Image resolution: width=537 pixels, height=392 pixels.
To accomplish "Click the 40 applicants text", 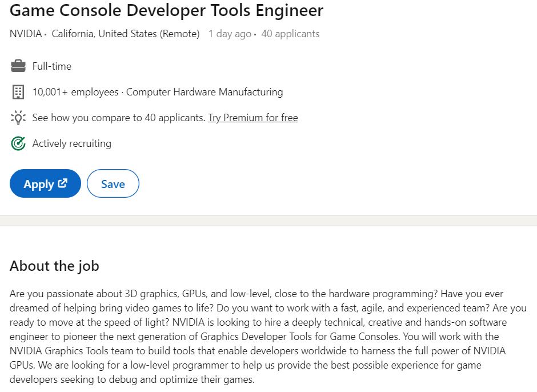I will 290,34.
